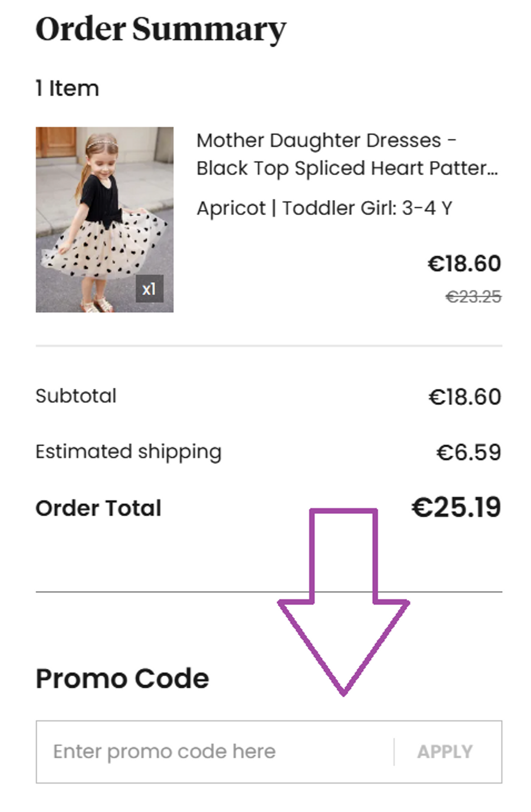The image size is (531, 812).
Task: Click the item's discounted price below variant
Action: [464, 264]
